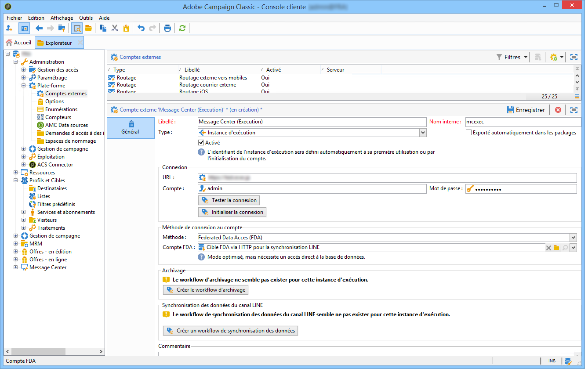Browse for FDA account via folder icon
Screen dimensions: 588x372
point(556,248)
